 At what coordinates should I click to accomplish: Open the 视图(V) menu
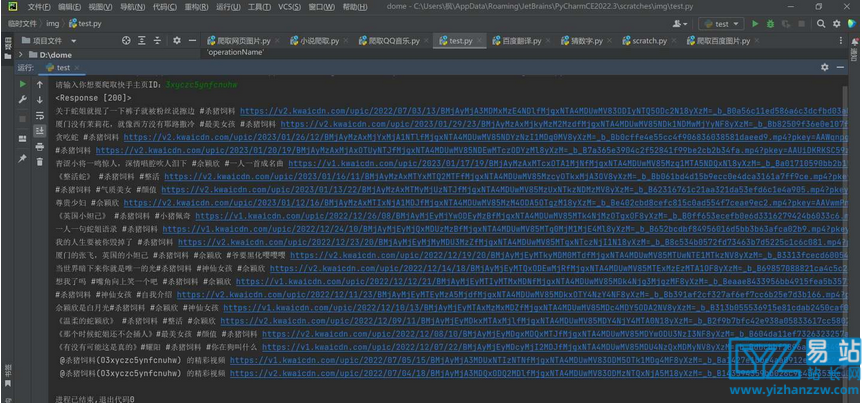pos(100,7)
